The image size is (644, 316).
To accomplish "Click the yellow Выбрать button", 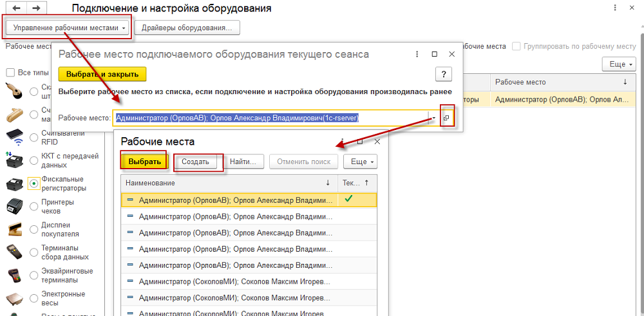I will click(144, 162).
